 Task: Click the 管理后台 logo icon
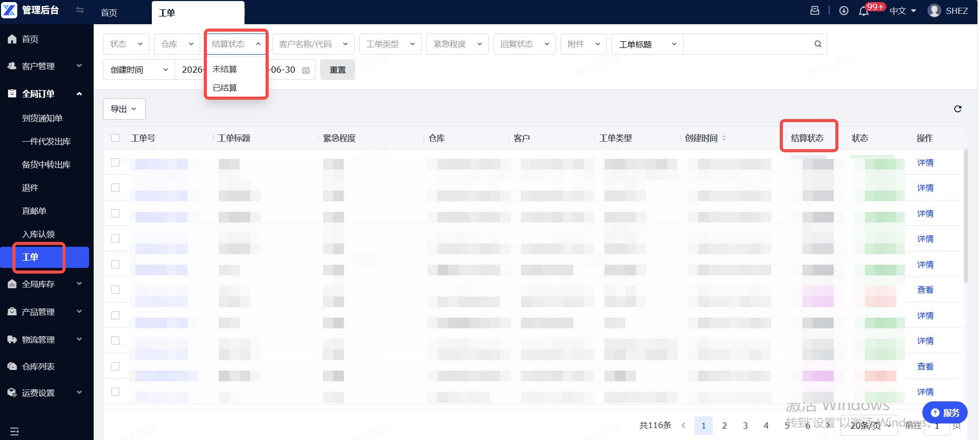[9, 10]
